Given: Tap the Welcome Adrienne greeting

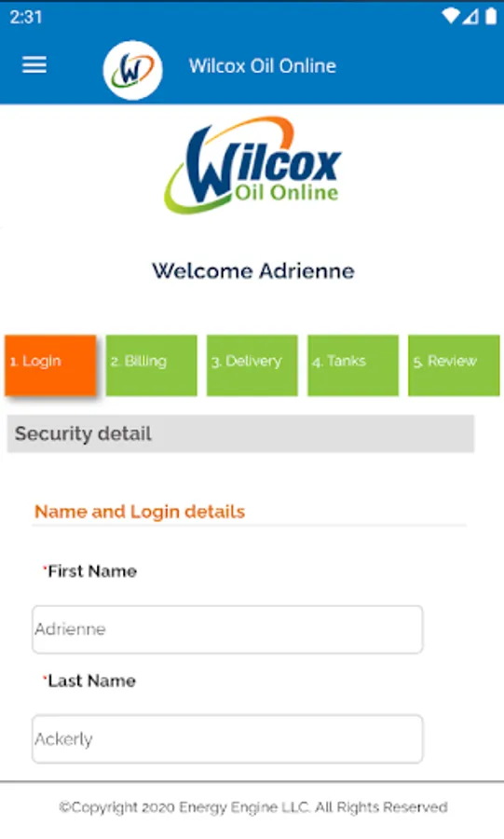Looking at the screenshot, I should coord(253,270).
